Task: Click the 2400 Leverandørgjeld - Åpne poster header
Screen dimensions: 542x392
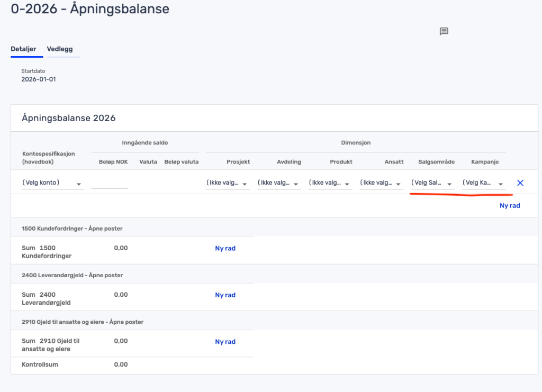Action: click(73, 275)
